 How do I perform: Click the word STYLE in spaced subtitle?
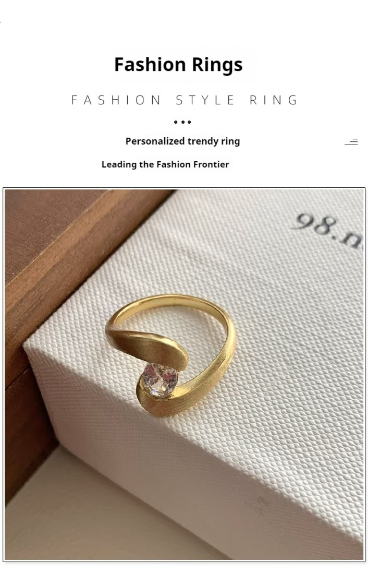[x=205, y=100]
